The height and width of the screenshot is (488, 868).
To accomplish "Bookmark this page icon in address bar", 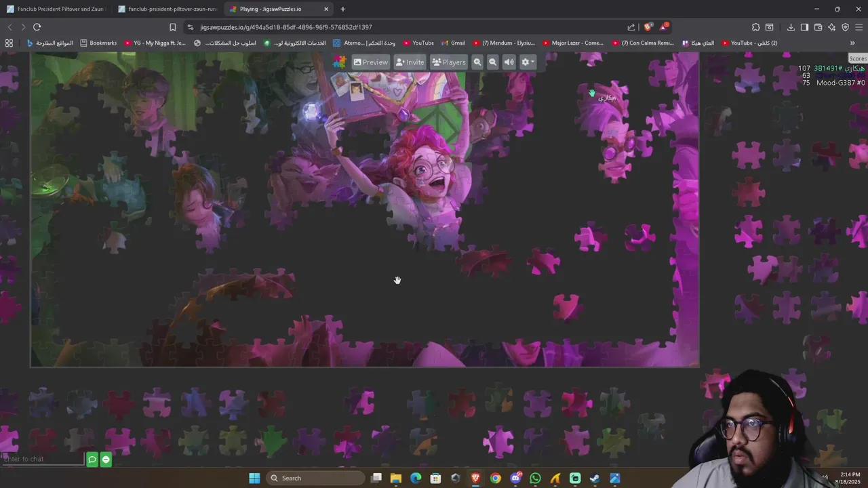I will (172, 27).
